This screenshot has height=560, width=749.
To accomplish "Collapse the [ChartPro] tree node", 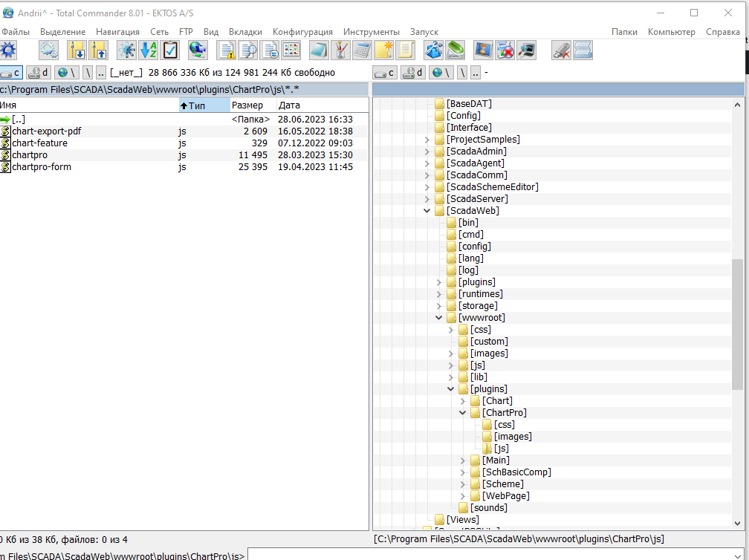I will (x=462, y=413).
